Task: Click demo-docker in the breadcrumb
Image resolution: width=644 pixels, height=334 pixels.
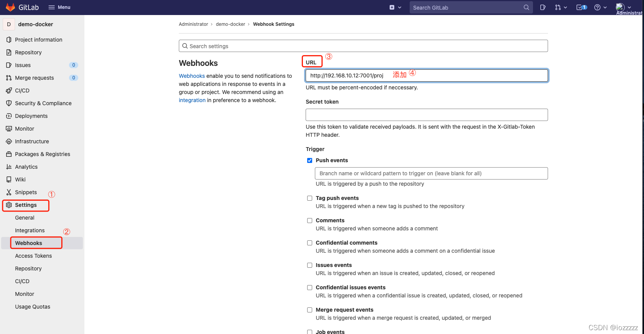Action: 230,24
